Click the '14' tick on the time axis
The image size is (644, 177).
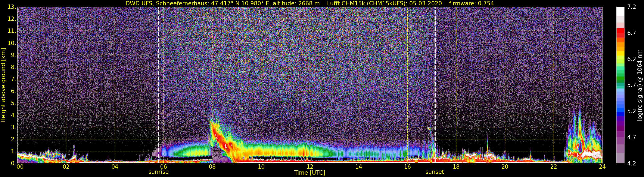point(358,167)
